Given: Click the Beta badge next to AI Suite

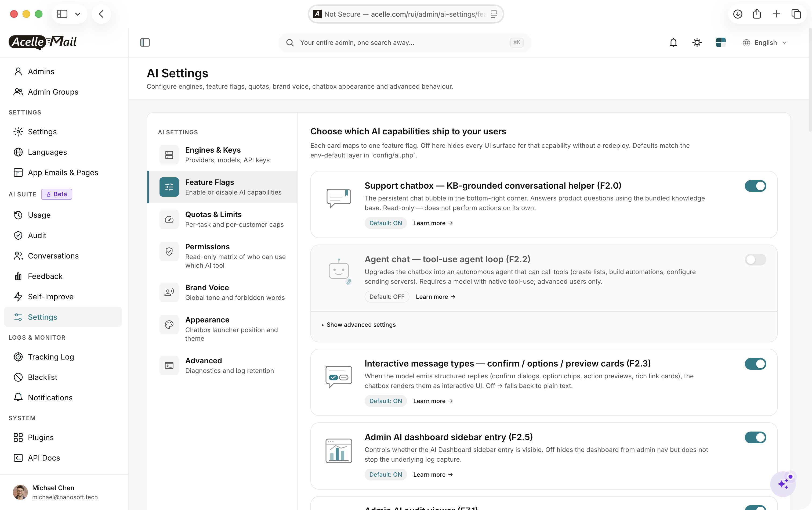Looking at the screenshot, I should (56, 194).
